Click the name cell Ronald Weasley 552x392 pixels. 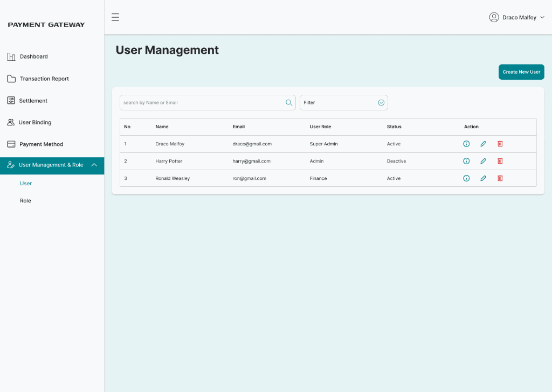[x=172, y=178]
